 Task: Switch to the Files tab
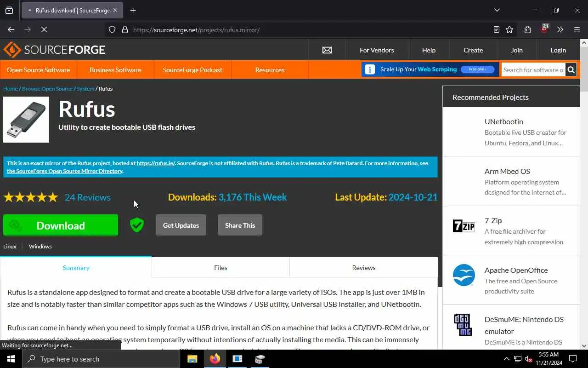coord(220,267)
